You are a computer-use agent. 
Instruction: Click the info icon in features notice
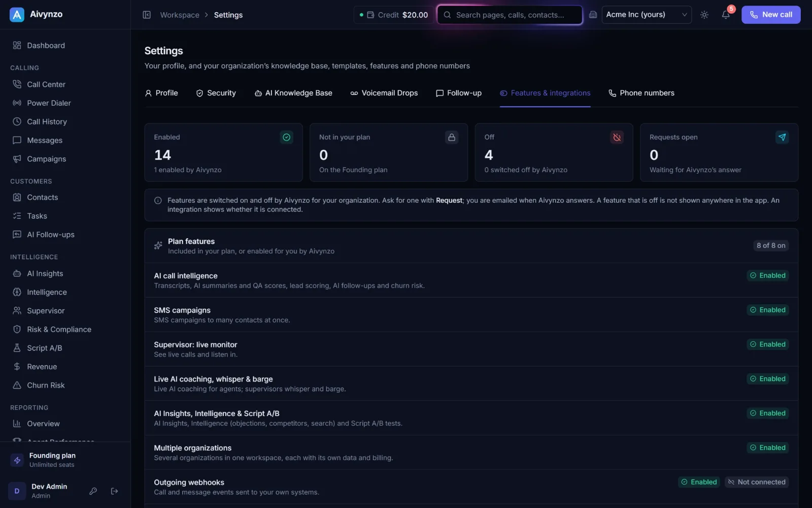coord(158,201)
